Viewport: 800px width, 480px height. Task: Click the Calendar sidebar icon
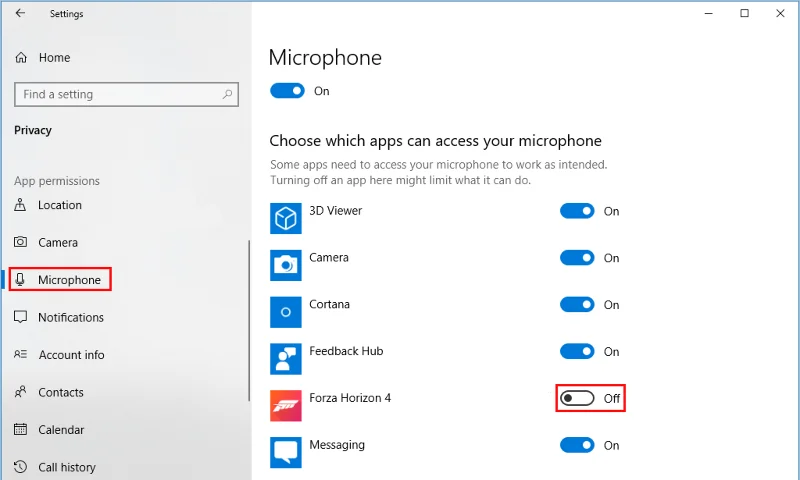pyautogui.click(x=20, y=429)
